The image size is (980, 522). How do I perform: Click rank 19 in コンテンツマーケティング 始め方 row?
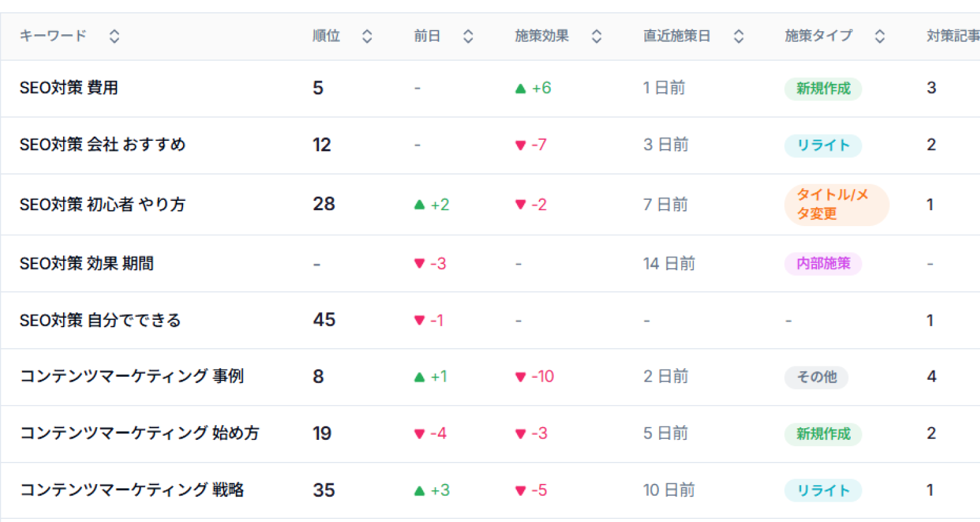322,434
